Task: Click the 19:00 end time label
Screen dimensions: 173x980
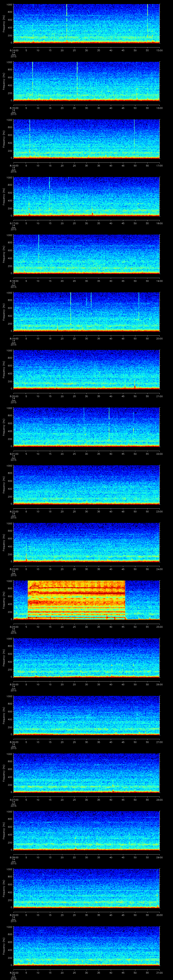Action: coord(159,281)
